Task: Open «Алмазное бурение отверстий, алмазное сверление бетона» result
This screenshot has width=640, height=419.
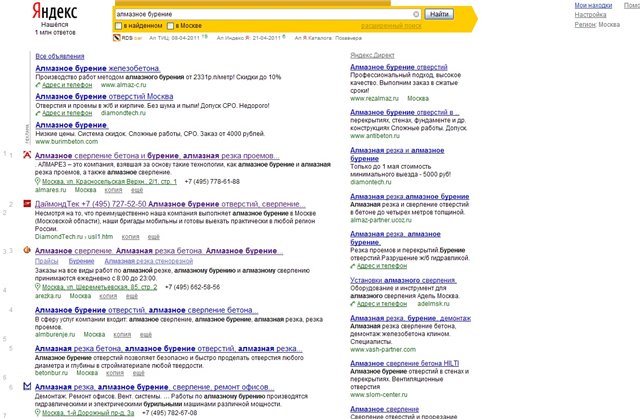Action: [x=147, y=310]
